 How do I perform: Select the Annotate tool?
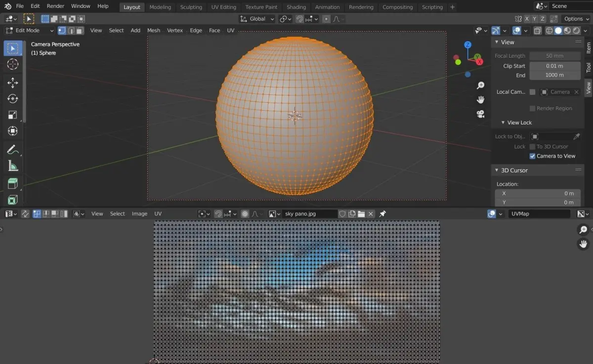pos(13,150)
